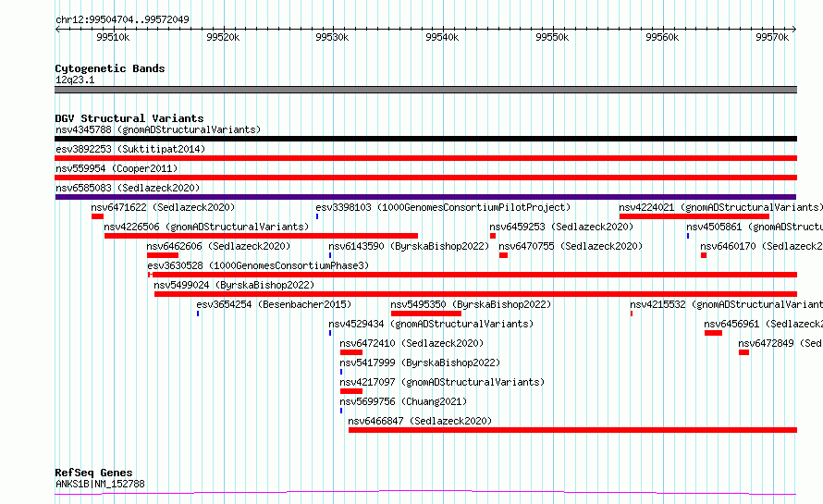Open nsv6470755 (Sedlazeck2020) label
The image size is (823, 504).
(x=571, y=246)
